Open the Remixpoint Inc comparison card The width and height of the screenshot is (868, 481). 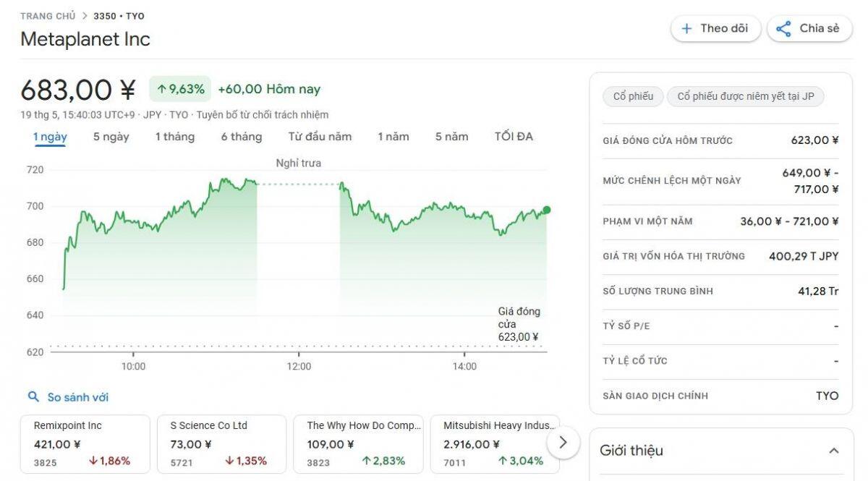[x=85, y=443]
